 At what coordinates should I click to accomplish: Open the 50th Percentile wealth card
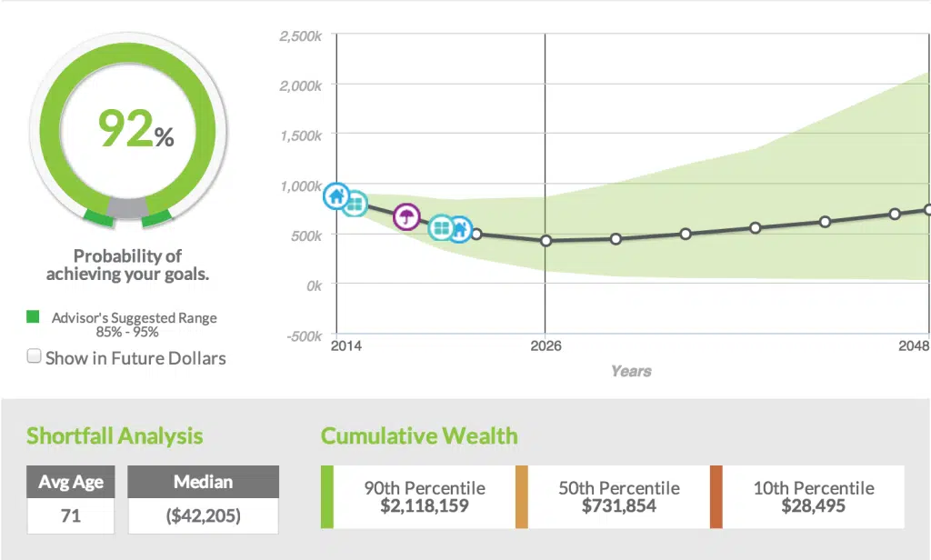pos(618,496)
